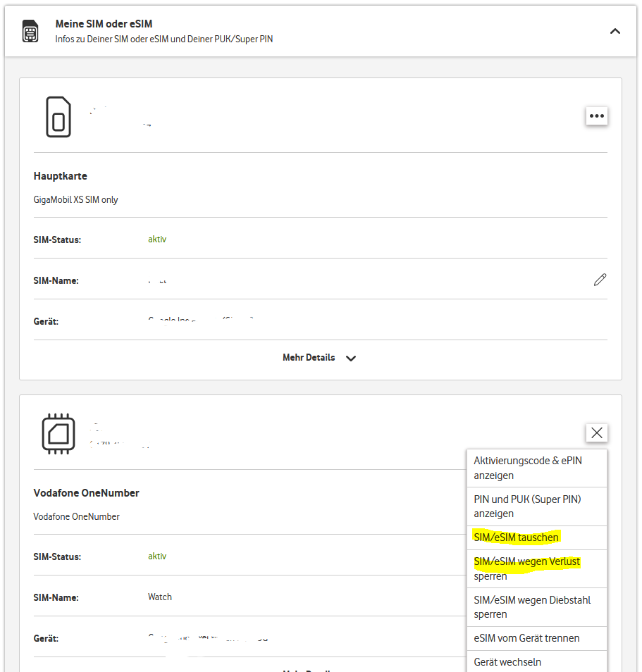This screenshot has width=642, height=672.
Task: Click the Vodafone OneNumber heading
Action: click(86, 493)
